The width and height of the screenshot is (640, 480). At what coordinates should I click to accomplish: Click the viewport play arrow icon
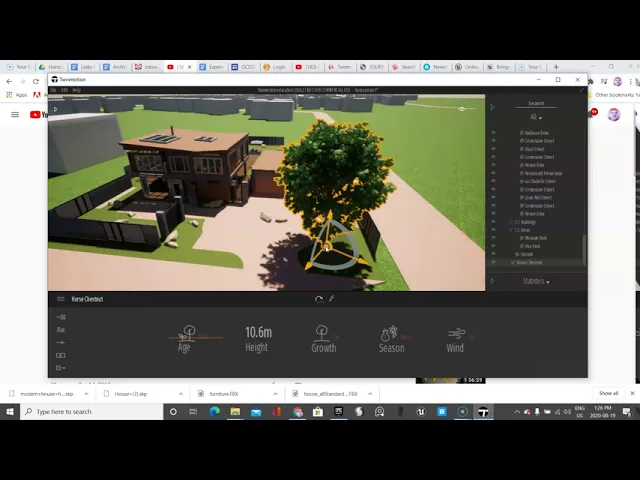(56, 109)
